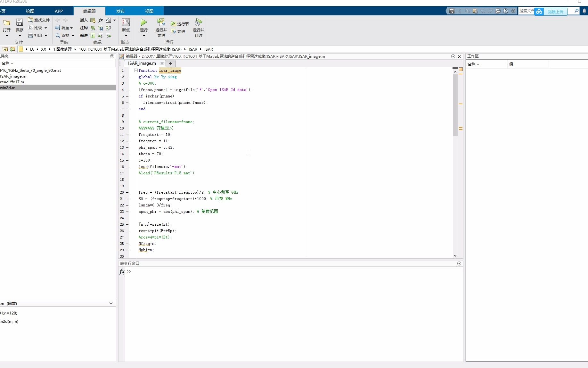
Task: Click the editor vertical scrollbar thumb
Action: point(455,105)
